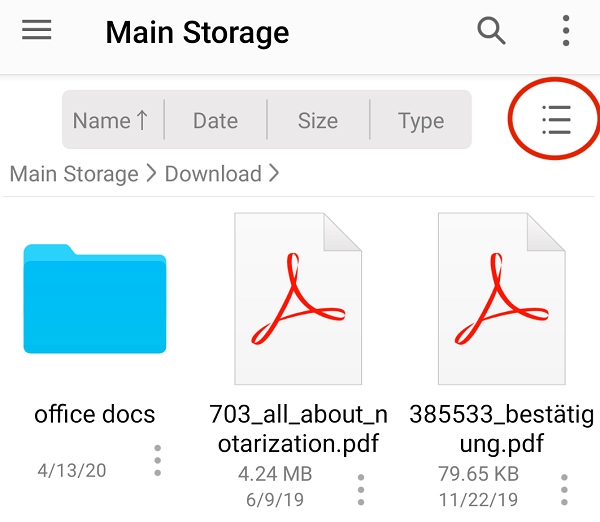Click the Main Storage title
The height and width of the screenshot is (522, 600).
(197, 32)
